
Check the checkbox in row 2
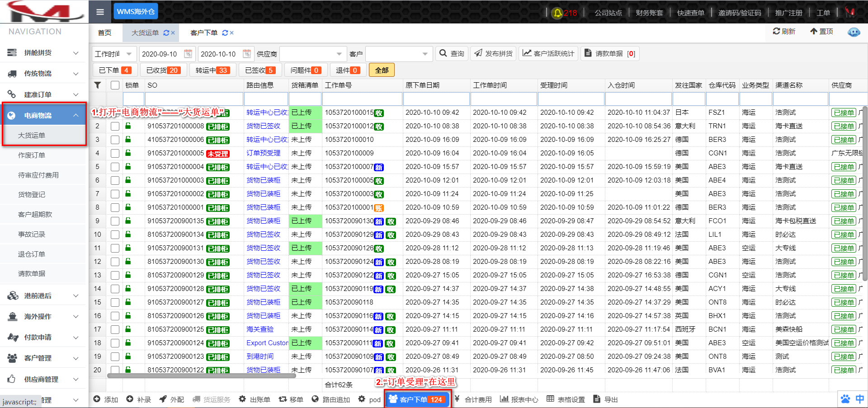(115, 126)
